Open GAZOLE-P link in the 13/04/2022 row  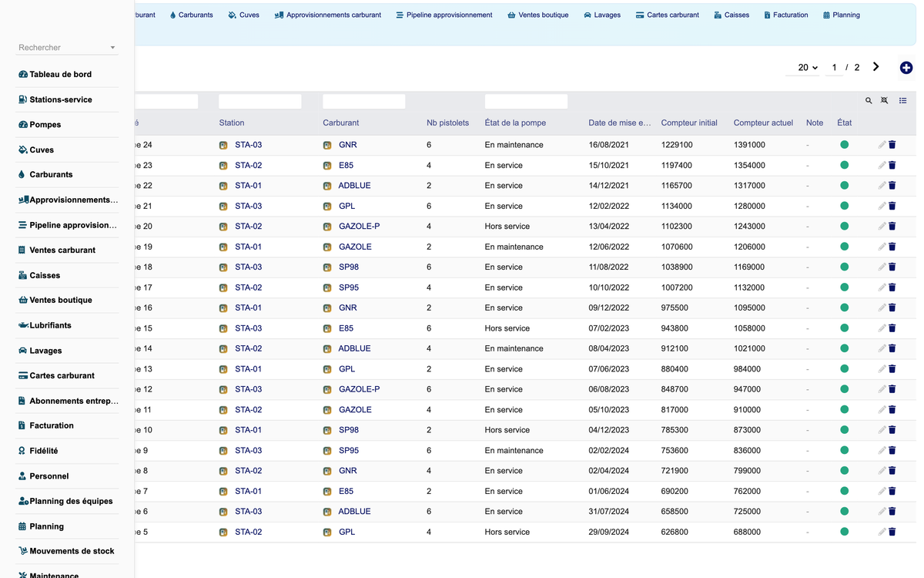[359, 227]
